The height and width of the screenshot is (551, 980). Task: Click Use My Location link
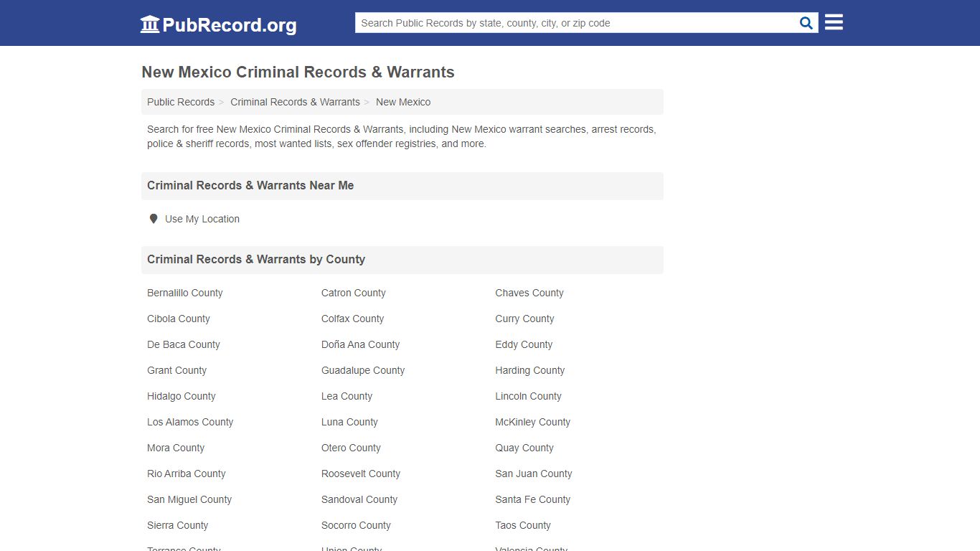coord(202,219)
